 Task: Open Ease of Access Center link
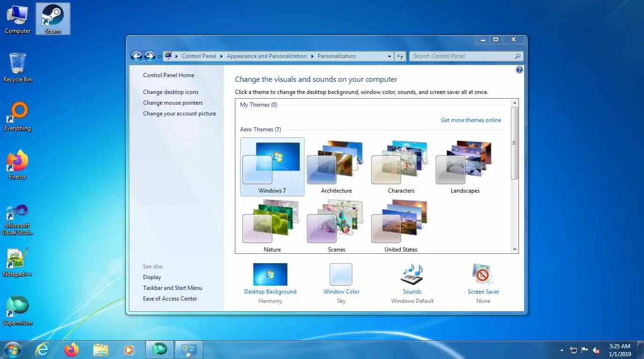170,299
